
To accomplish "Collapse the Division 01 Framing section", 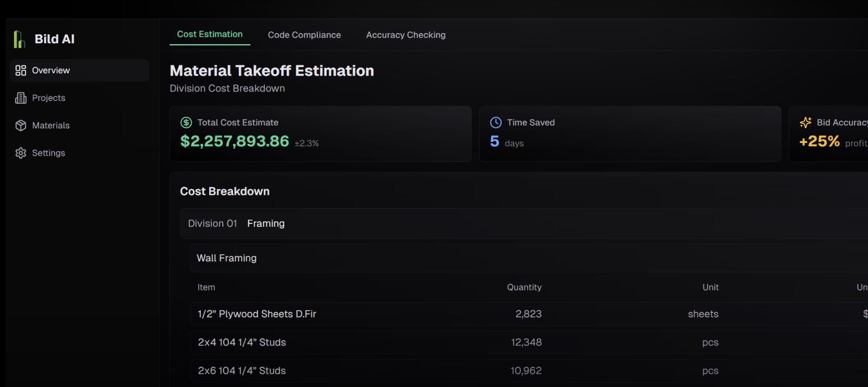I will point(524,224).
